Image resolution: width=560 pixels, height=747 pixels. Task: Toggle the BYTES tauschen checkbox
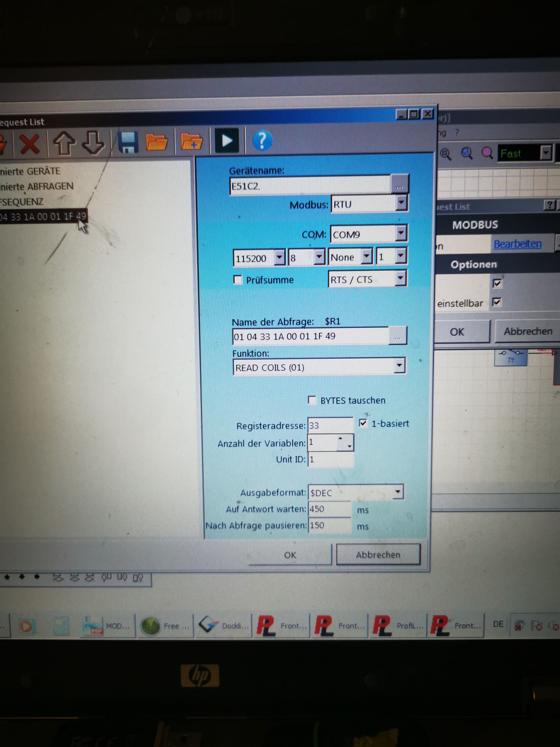(x=312, y=400)
